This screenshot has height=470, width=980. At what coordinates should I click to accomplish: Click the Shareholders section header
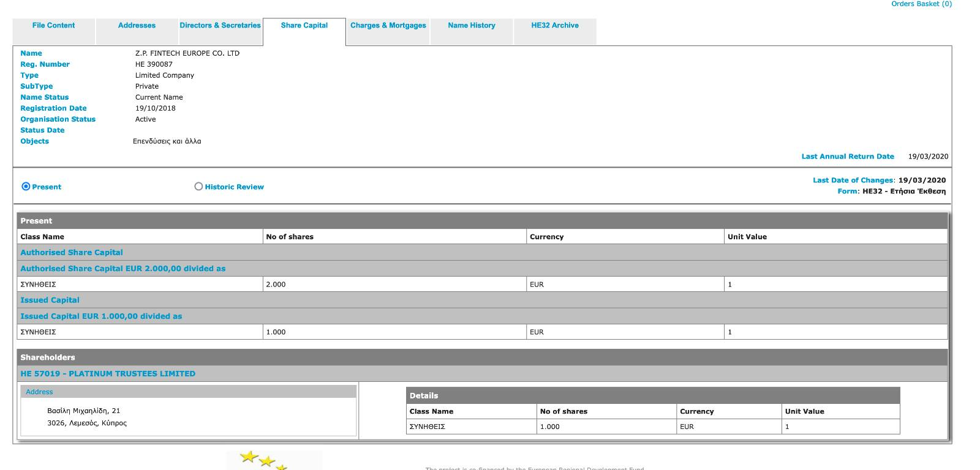click(48, 357)
